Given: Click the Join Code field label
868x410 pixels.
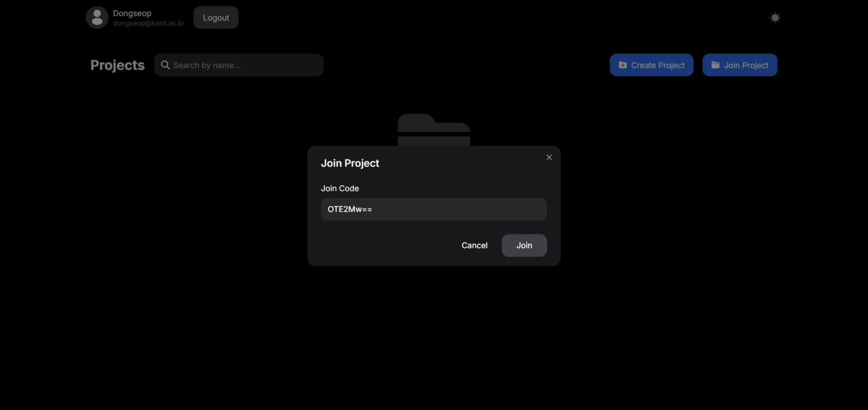Looking at the screenshot, I should point(340,188).
